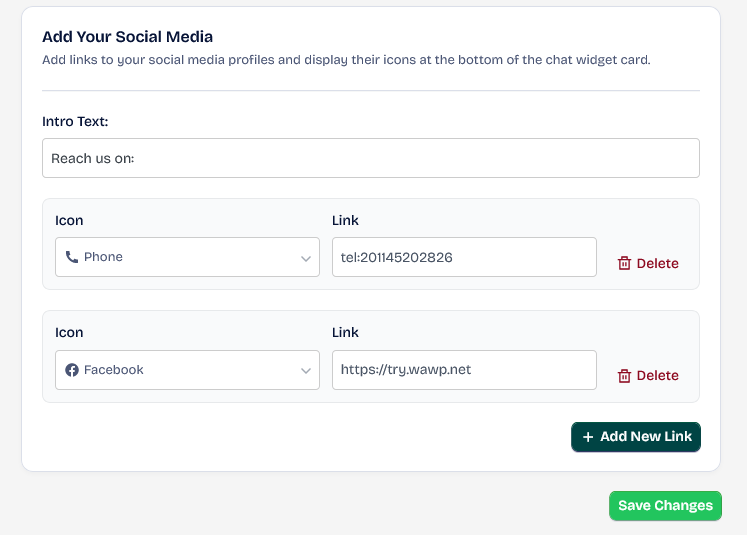Click the trash icon for the Phone link
Screen dimensions: 747x535
coord(624,263)
